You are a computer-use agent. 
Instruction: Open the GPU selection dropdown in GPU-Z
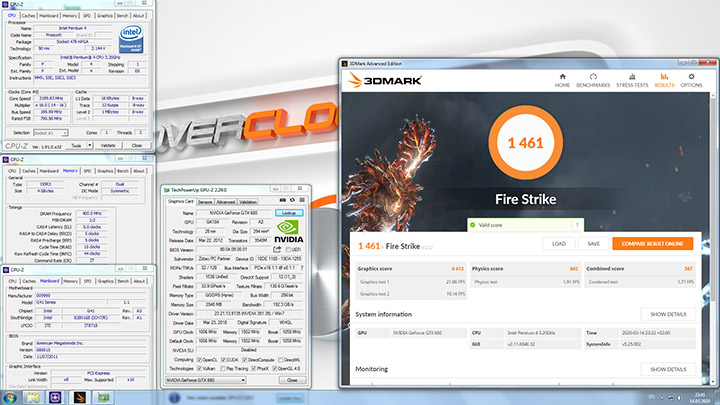pos(205,380)
